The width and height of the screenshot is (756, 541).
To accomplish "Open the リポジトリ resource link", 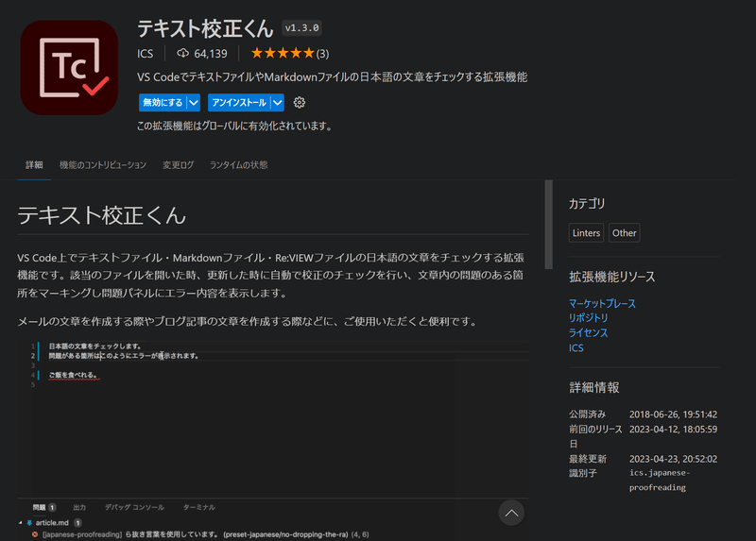I will point(588,318).
